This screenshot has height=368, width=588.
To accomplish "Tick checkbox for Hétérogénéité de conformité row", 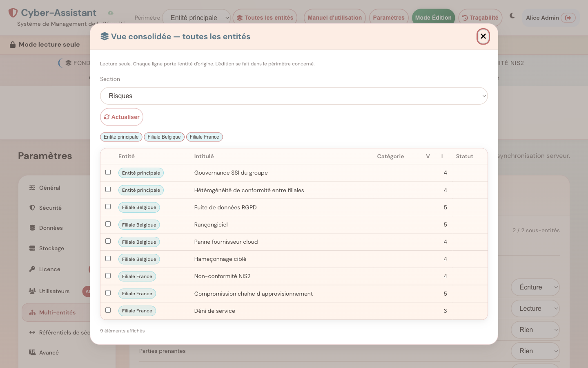I will coord(108,189).
